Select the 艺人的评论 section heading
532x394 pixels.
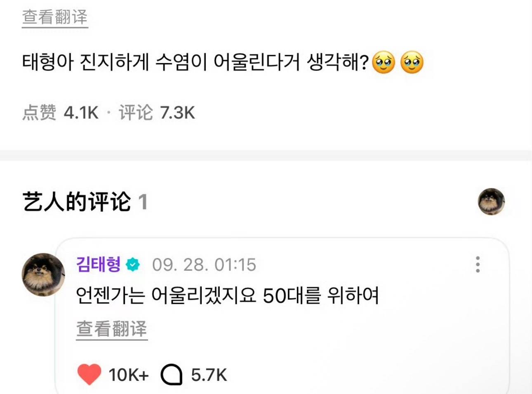[77, 202]
